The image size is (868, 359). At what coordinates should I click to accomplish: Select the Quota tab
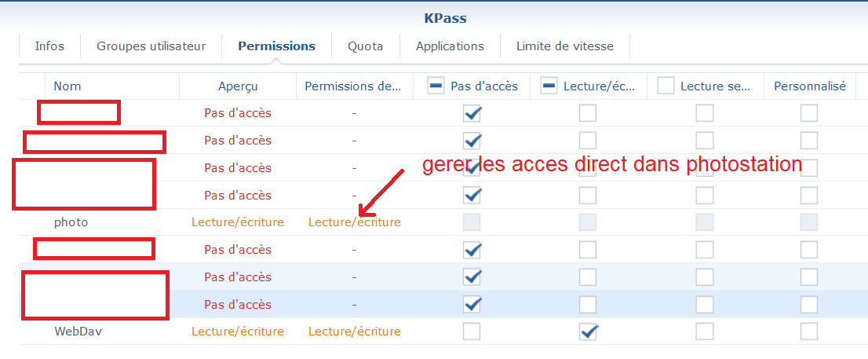[x=366, y=46]
